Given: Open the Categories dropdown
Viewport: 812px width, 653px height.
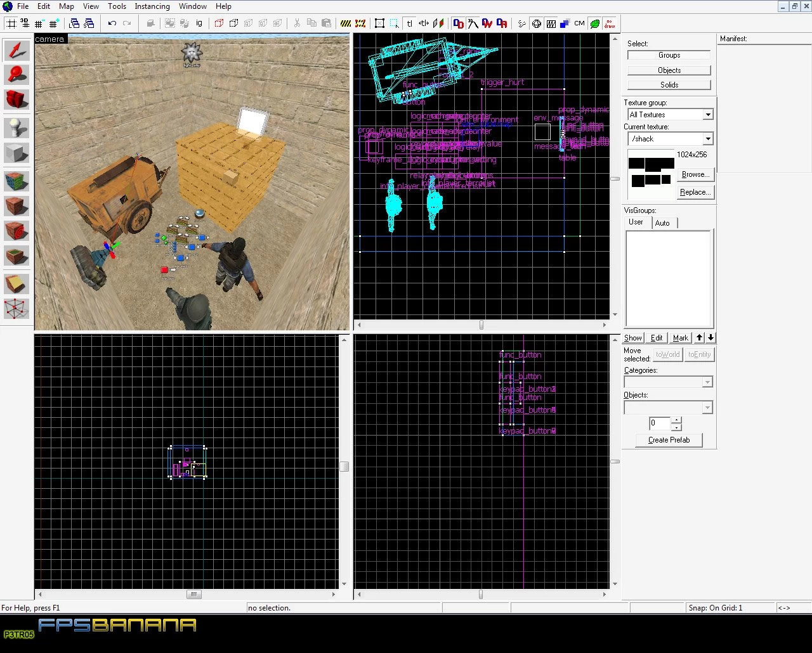Looking at the screenshot, I should click(669, 382).
